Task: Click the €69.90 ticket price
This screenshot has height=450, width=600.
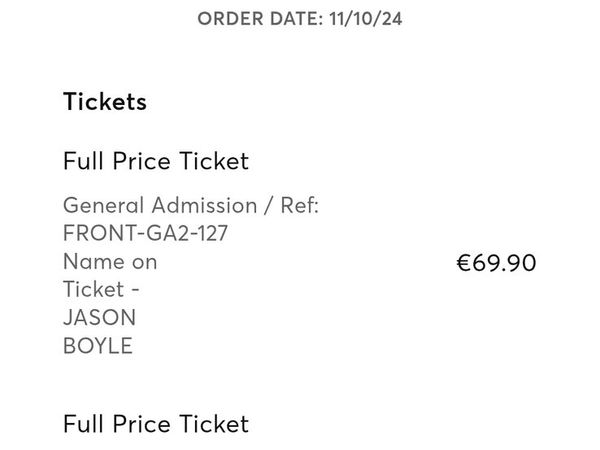Action: pos(496,263)
